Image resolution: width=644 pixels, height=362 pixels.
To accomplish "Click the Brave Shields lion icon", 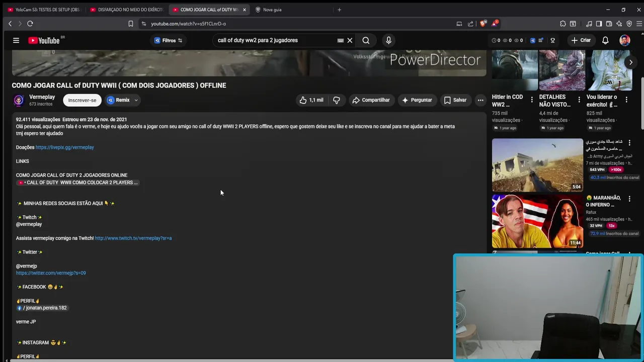I will pyautogui.click(x=483, y=24).
